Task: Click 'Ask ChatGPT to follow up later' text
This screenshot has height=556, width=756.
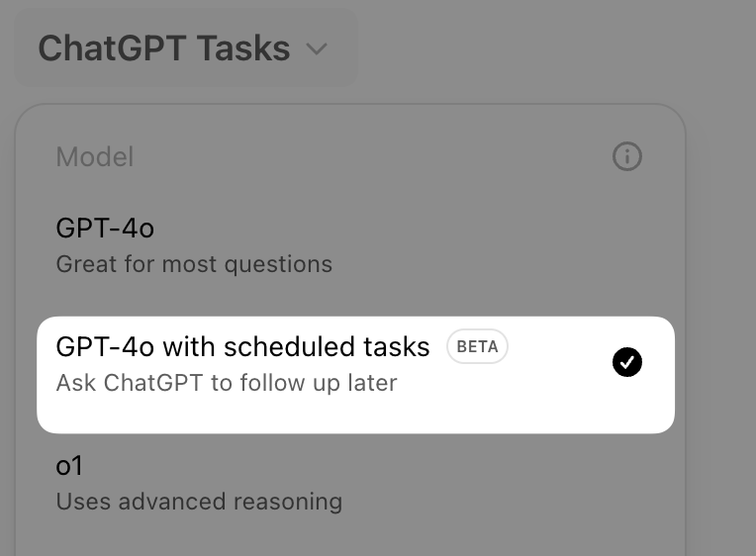Action: pyautogui.click(x=227, y=383)
